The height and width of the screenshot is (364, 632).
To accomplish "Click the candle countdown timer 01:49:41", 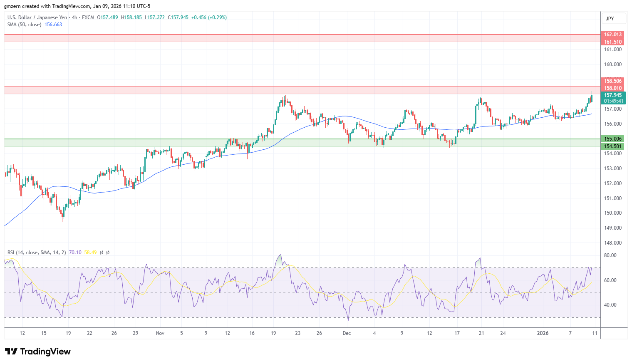I will (614, 101).
